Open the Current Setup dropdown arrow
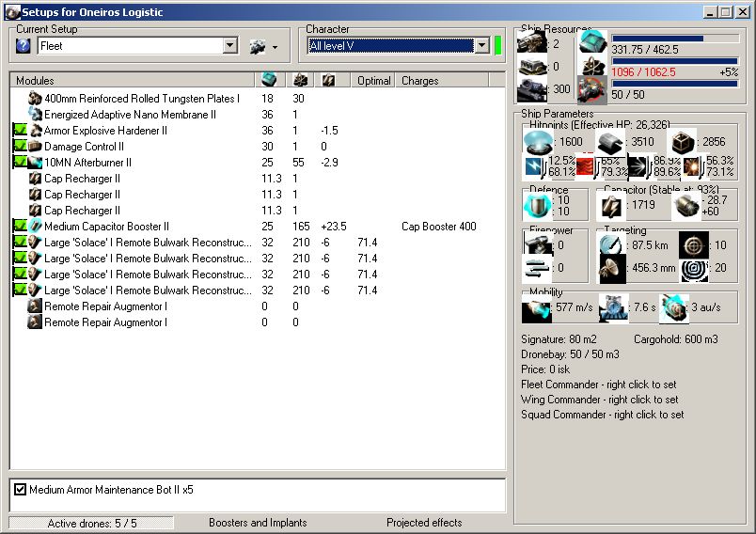 (230, 46)
